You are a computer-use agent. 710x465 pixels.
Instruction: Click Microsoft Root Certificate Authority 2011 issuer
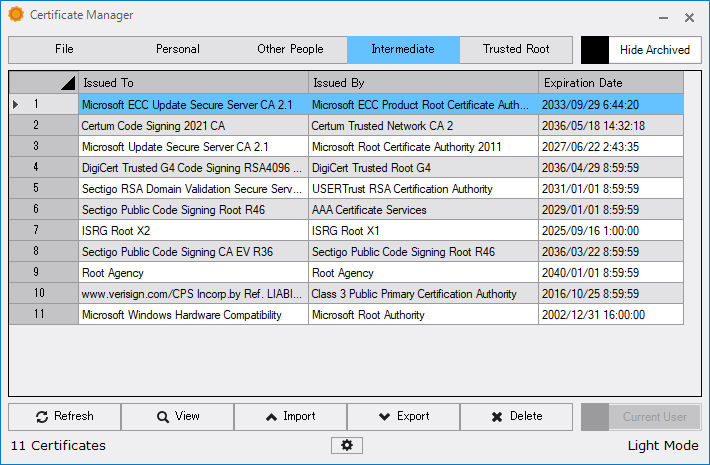[x=423, y=147]
